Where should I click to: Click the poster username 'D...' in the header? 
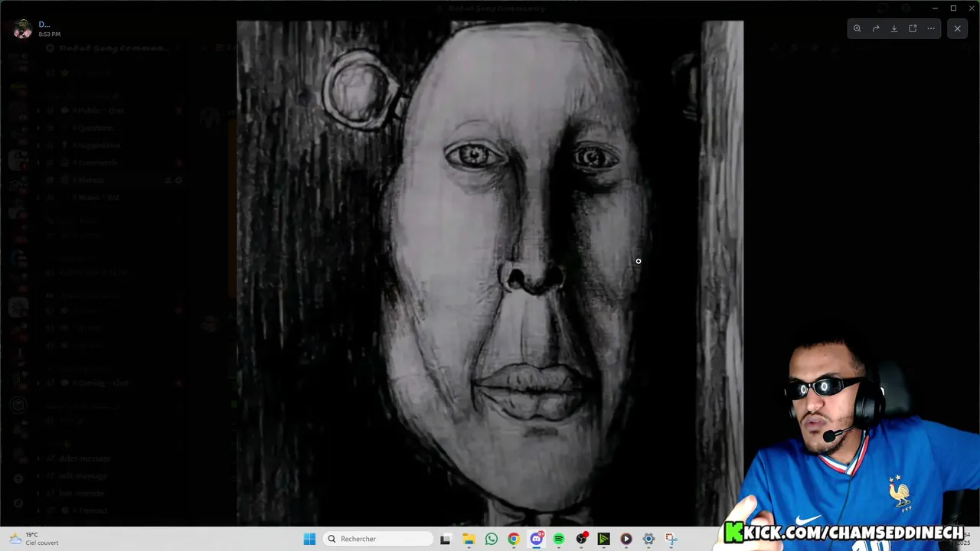[x=44, y=24]
